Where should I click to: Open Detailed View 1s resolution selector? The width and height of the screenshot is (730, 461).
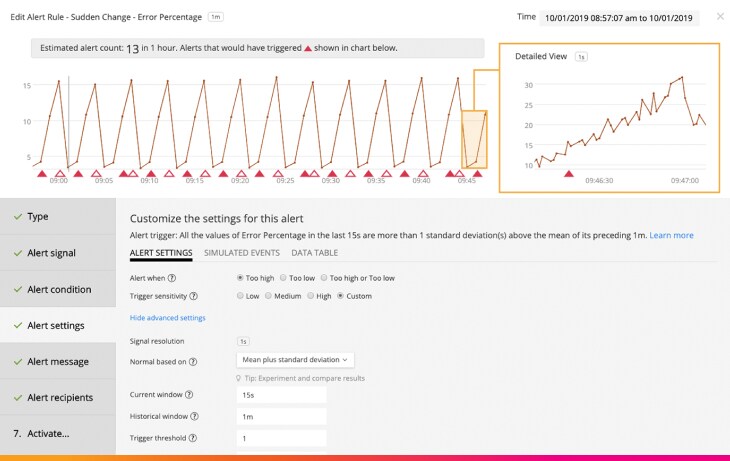coord(581,57)
